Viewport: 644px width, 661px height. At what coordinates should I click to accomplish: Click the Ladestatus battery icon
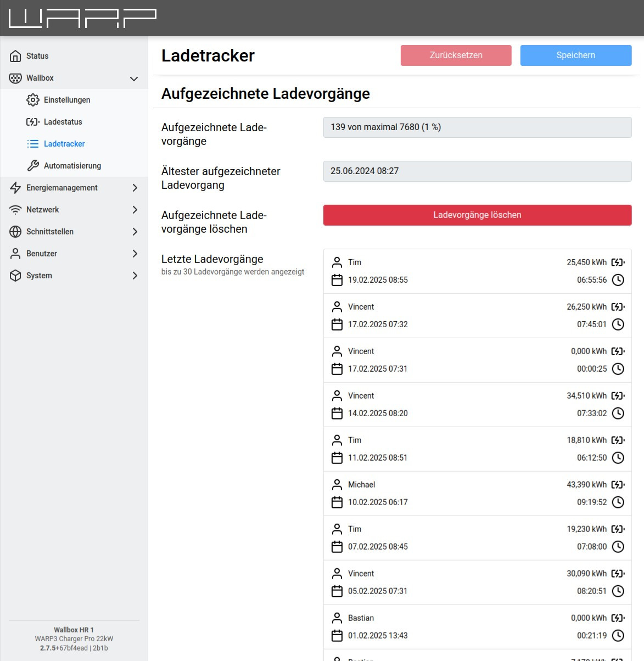point(33,122)
